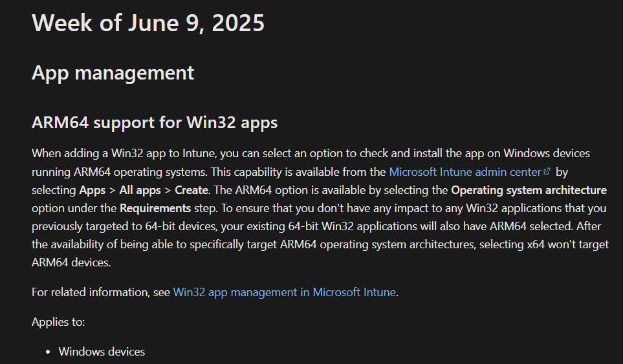Viewport: 623px width, 364px height.
Task: Click the bold Requirements text
Action: pos(155,208)
